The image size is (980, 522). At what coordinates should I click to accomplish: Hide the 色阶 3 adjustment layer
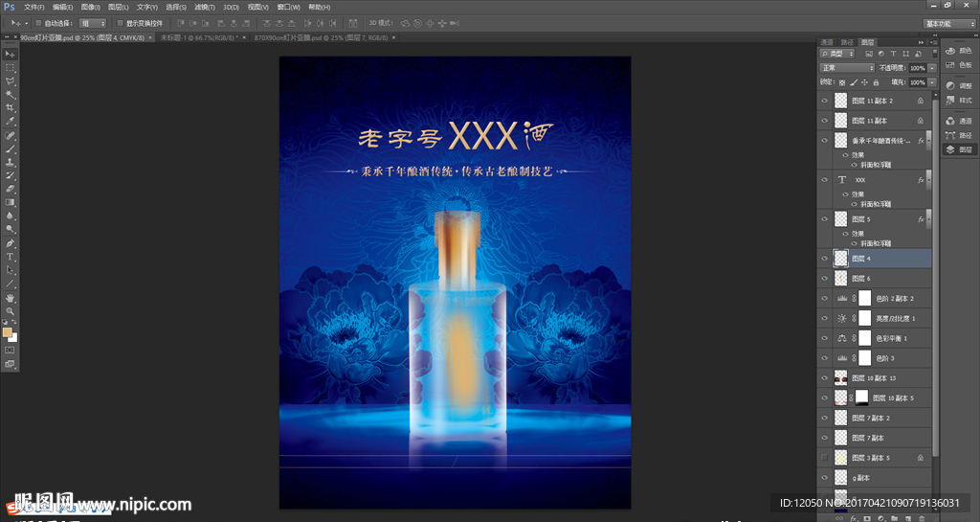824,358
